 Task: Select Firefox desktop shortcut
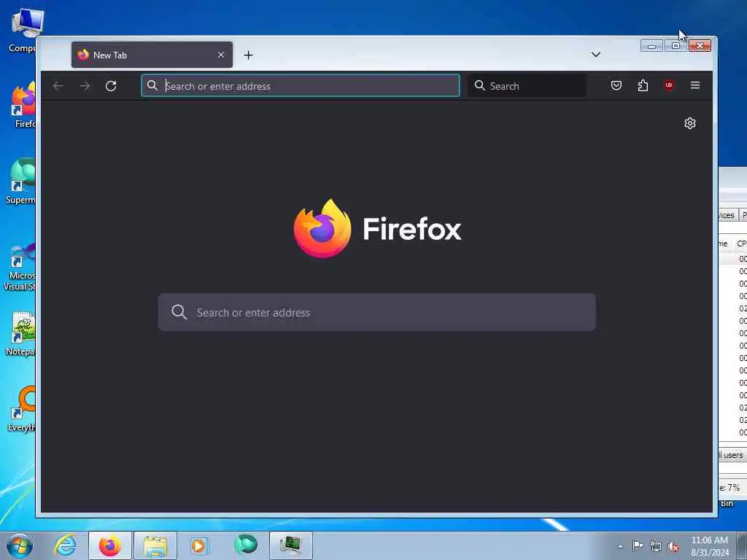coord(23,105)
